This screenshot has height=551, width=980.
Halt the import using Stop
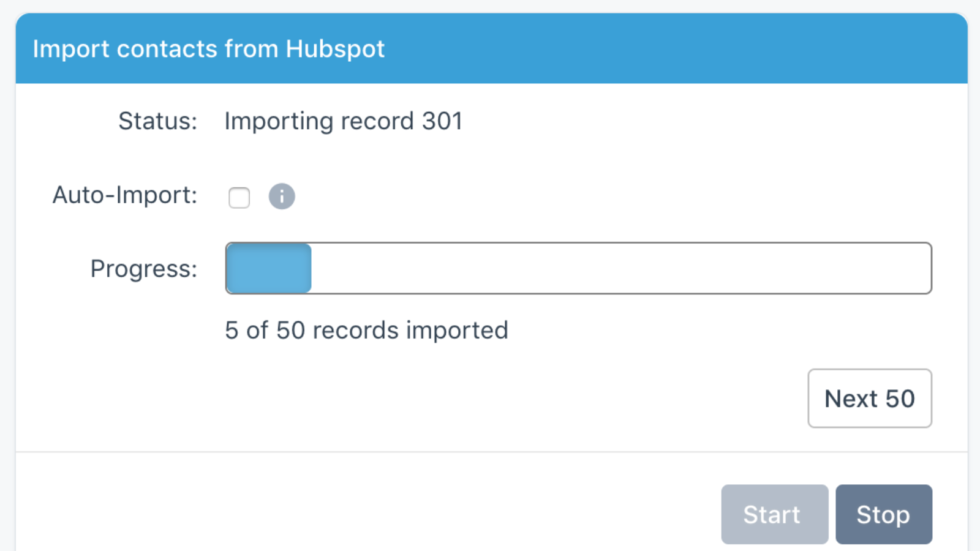[883, 514]
